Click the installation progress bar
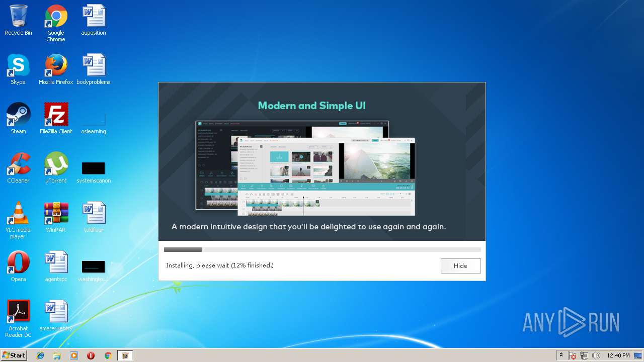 coord(322,249)
